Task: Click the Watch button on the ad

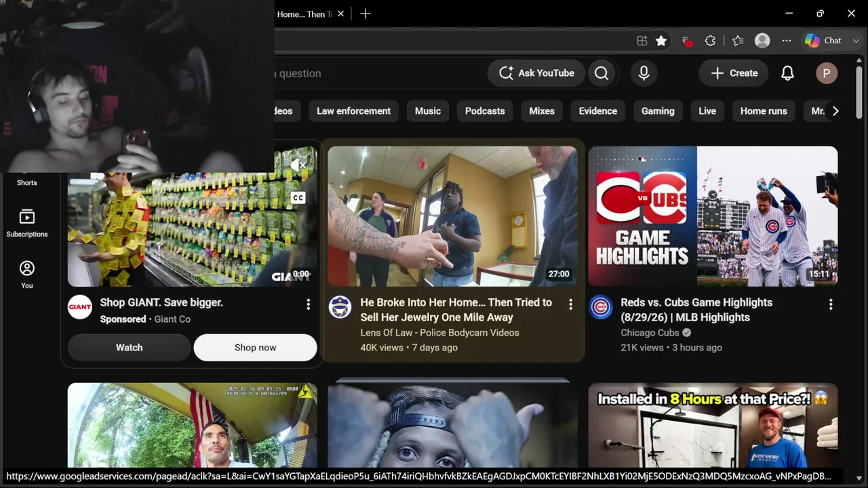Action: (129, 348)
